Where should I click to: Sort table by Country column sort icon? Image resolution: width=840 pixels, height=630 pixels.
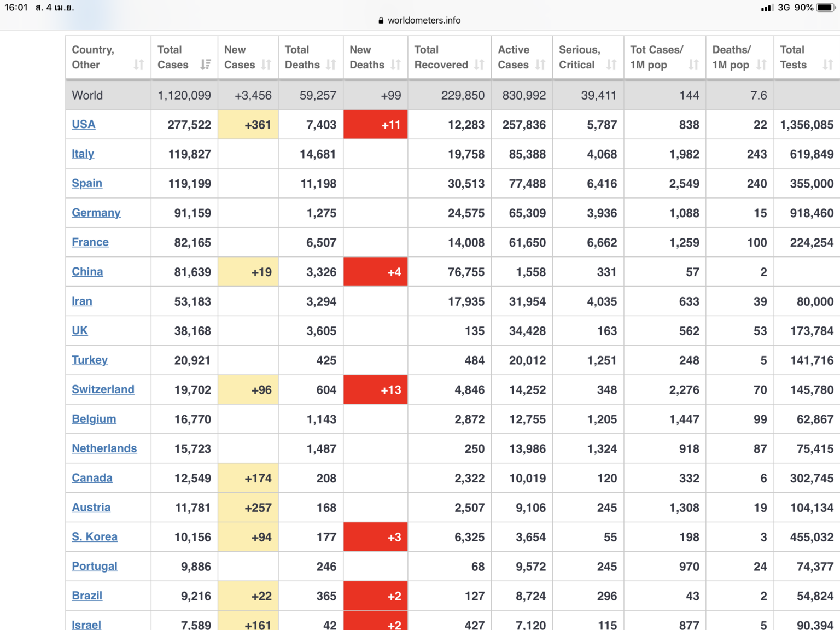tap(139, 65)
